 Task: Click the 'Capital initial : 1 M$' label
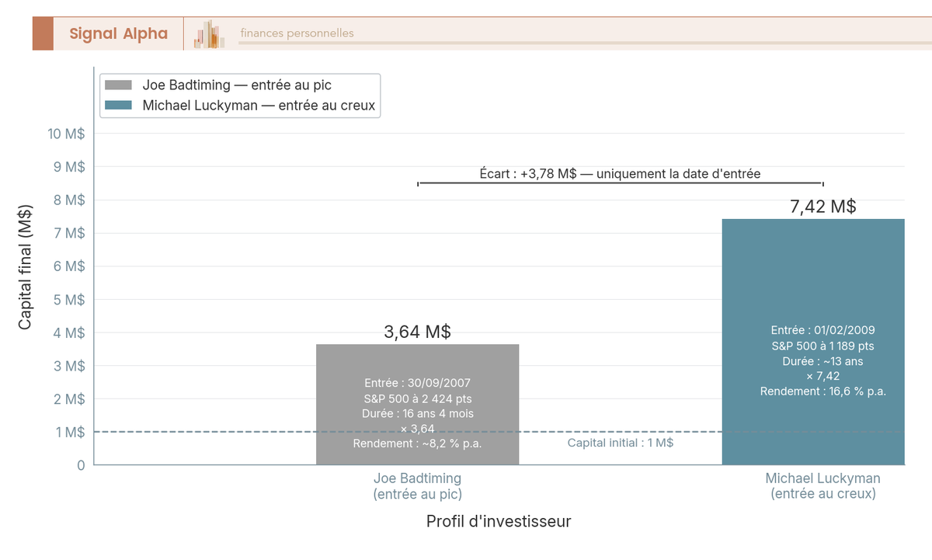coord(621,443)
